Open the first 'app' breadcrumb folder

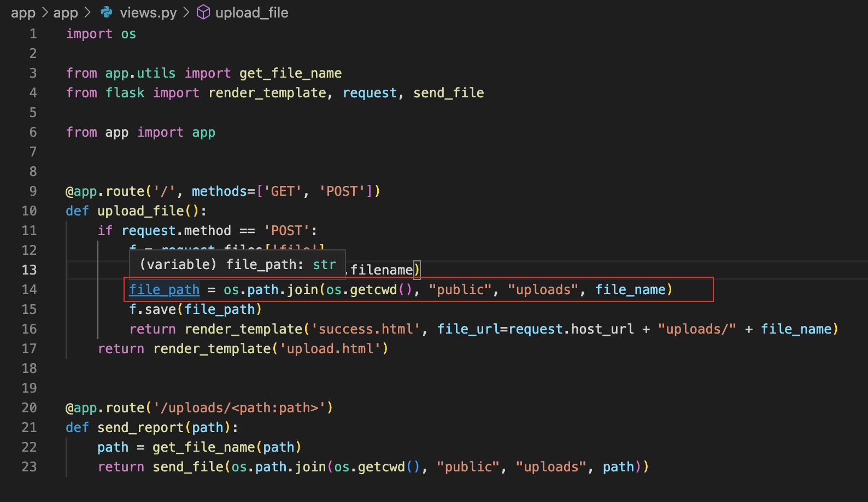[x=23, y=13]
